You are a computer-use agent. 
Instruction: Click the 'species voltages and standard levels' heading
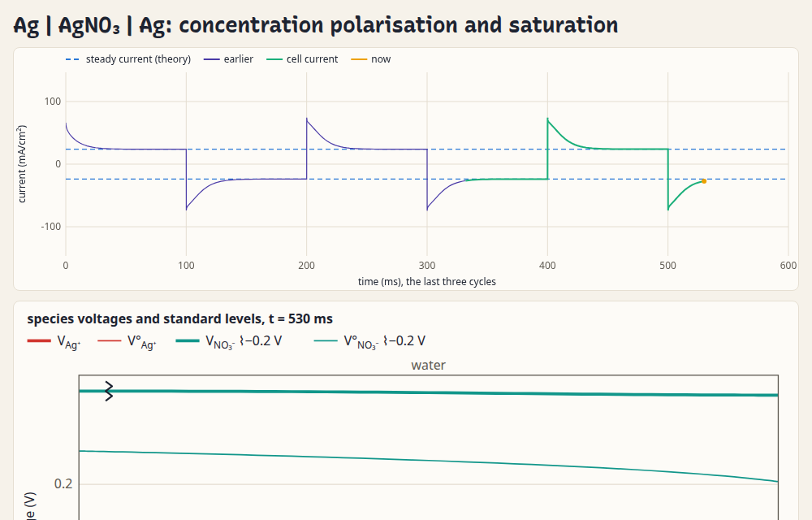point(179,319)
